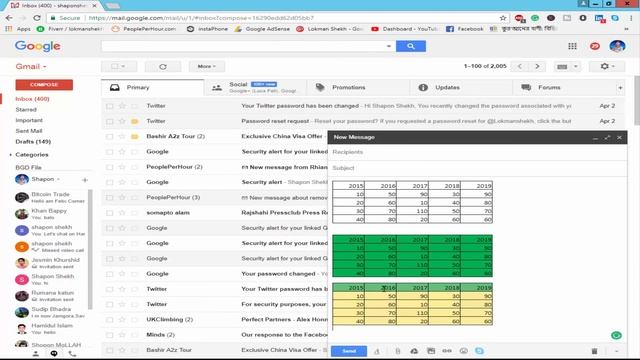
Task: Insert files using Google Drive icon
Action: [x=414, y=351]
